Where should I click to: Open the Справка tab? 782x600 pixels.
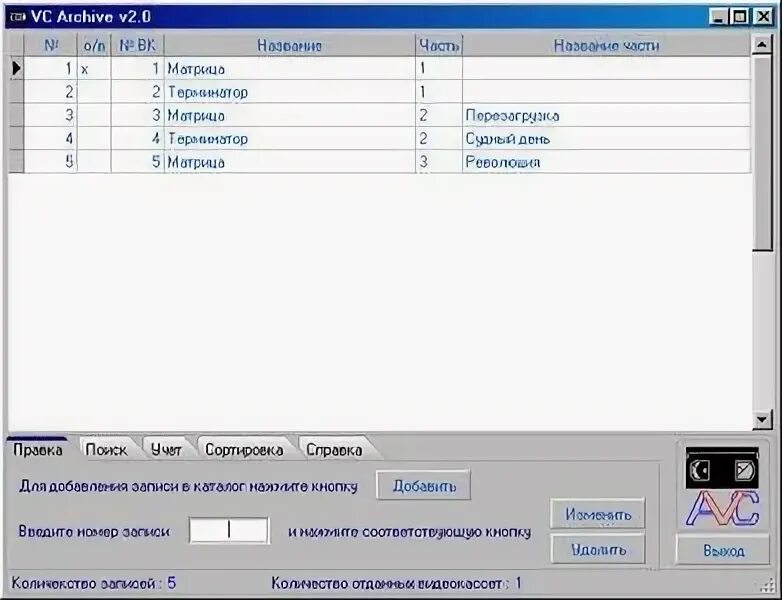334,450
